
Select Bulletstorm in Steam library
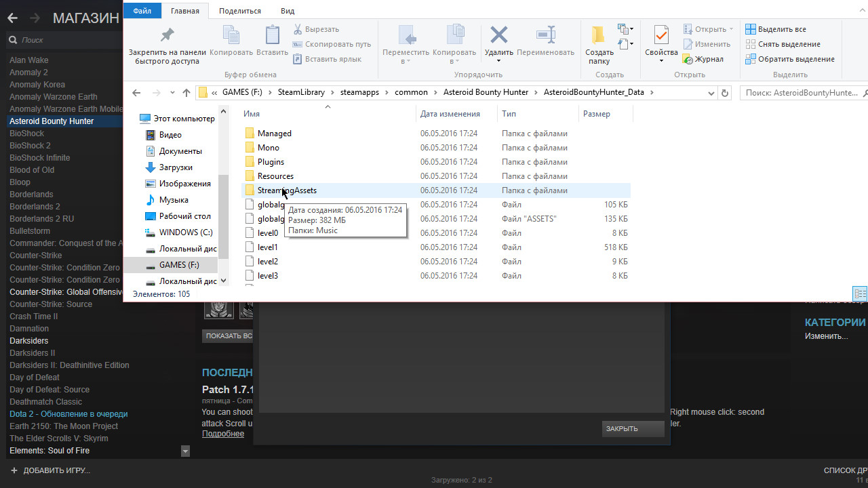(x=30, y=231)
